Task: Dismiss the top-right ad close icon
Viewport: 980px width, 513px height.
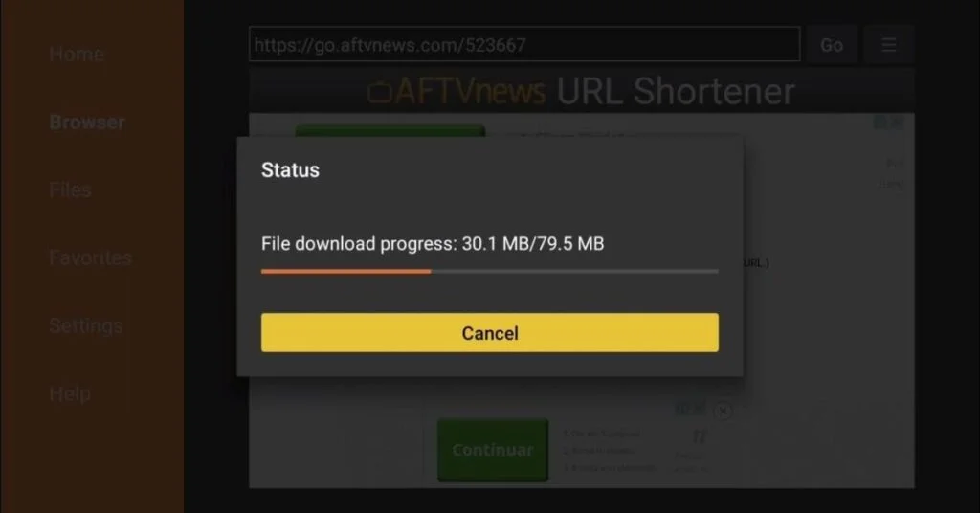Action: coord(897,123)
